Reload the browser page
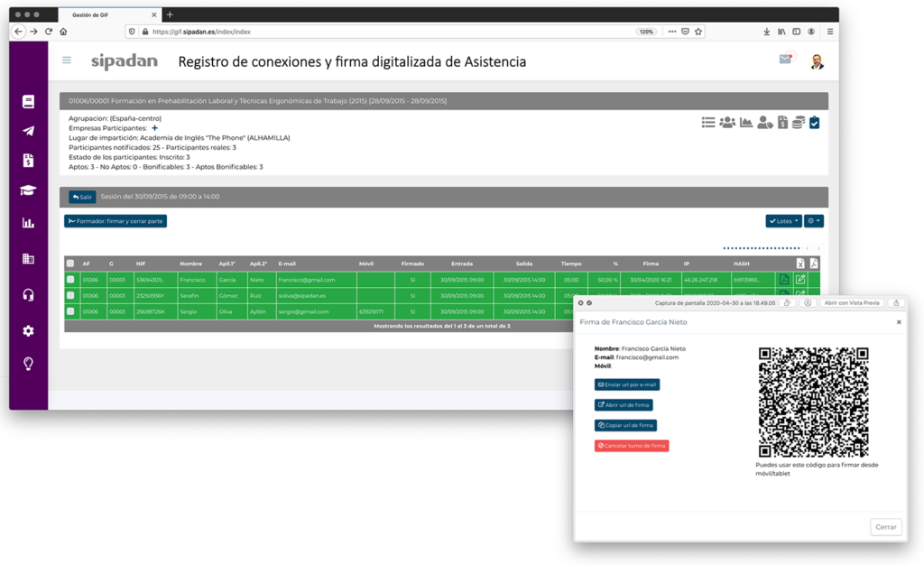Viewport: 924px width, 565px height. click(49, 32)
